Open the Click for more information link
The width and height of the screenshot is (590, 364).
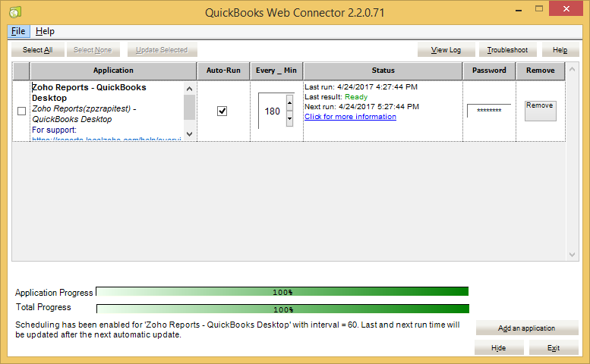pyautogui.click(x=350, y=117)
